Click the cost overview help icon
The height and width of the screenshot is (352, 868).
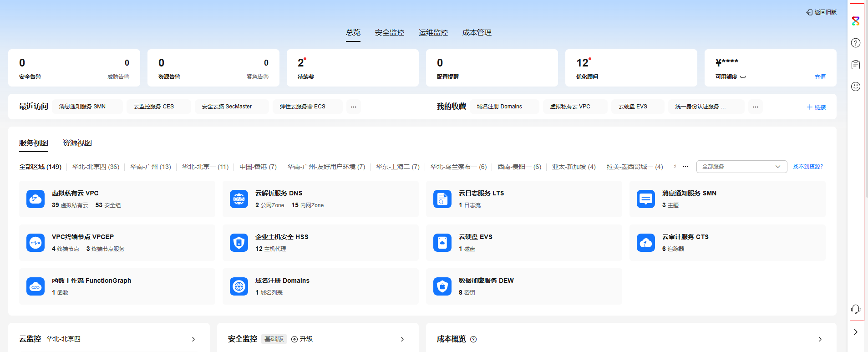click(473, 339)
